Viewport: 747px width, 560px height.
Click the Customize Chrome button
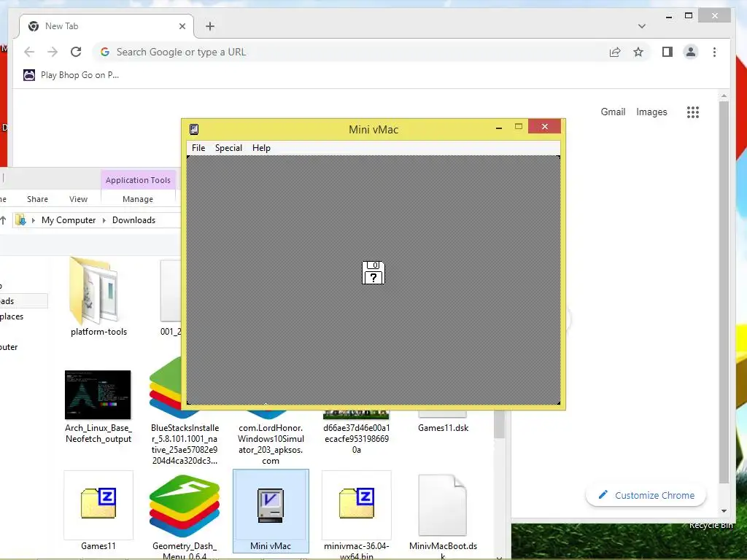coord(646,495)
